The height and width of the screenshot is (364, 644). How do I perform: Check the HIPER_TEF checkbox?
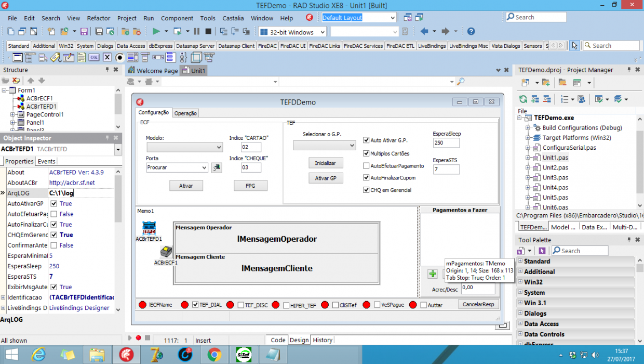pyautogui.click(x=286, y=305)
